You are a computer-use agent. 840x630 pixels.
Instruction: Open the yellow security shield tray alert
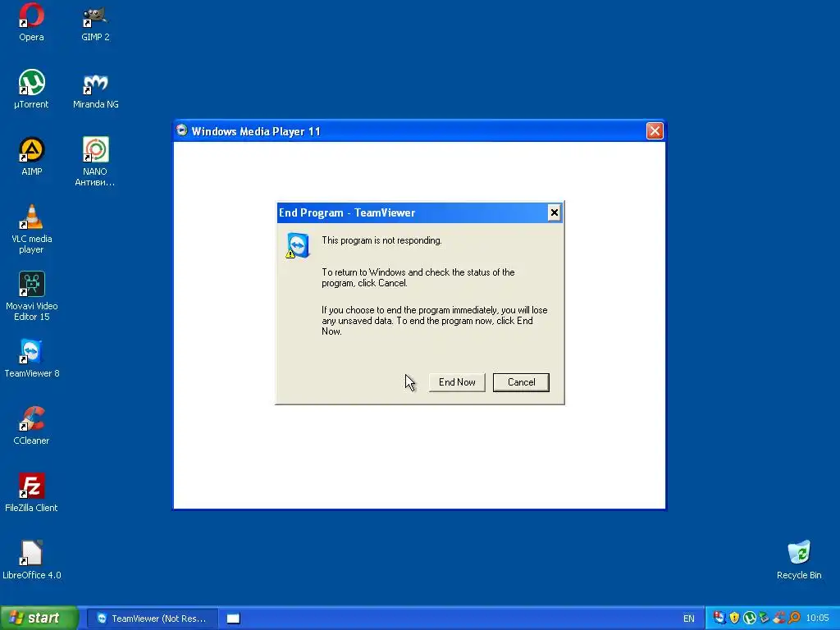pyautogui.click(x=734, y=618)
